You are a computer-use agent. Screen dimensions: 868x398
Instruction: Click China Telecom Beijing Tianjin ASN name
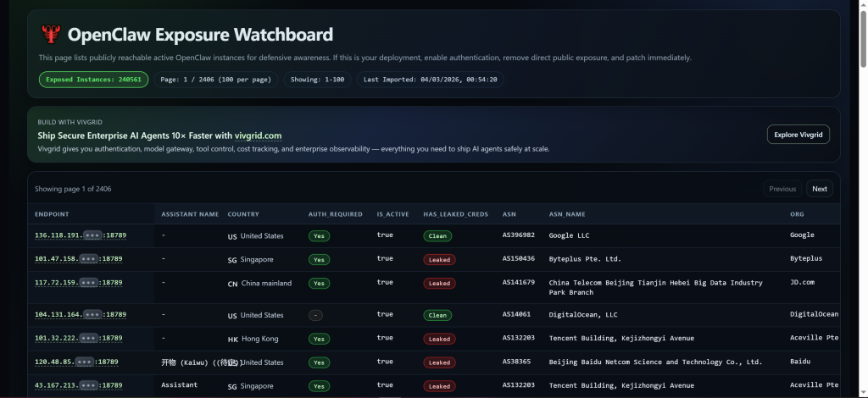655,287
